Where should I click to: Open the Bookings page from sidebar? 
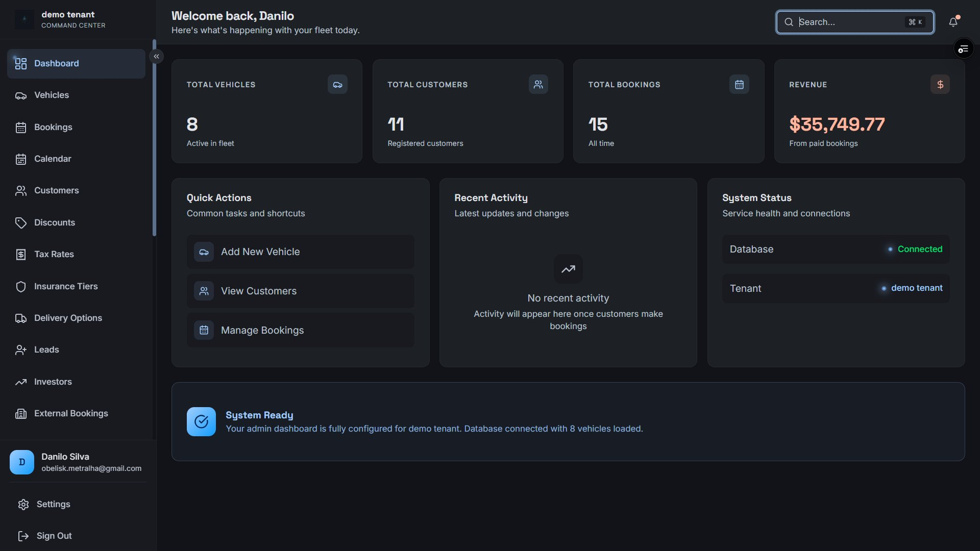click(x=76, y=128)
